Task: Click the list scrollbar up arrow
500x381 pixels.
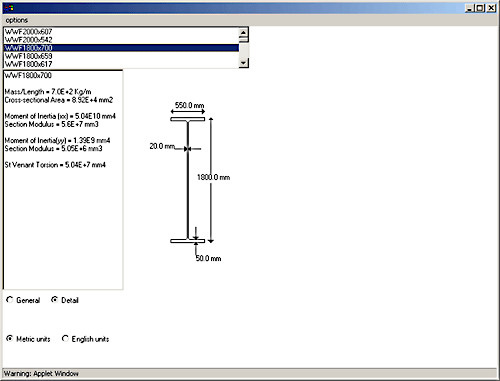Action: 244,32
